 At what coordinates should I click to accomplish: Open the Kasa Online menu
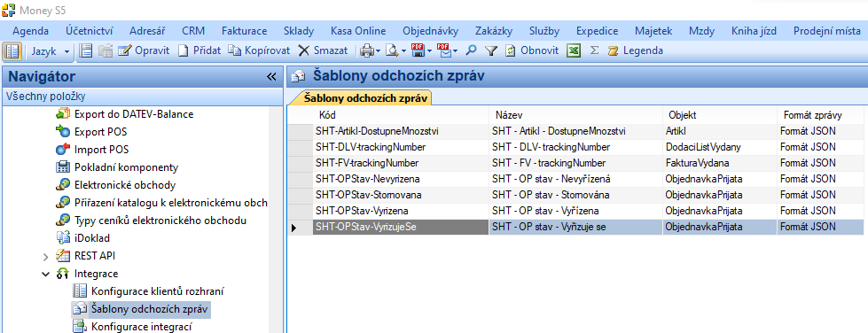pyautogui.click(x=358, y=31)
